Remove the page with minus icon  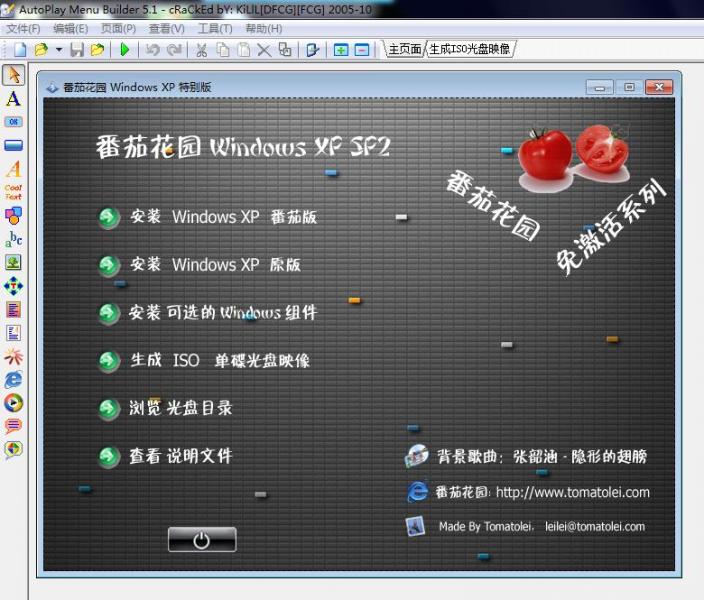point(362,50)
